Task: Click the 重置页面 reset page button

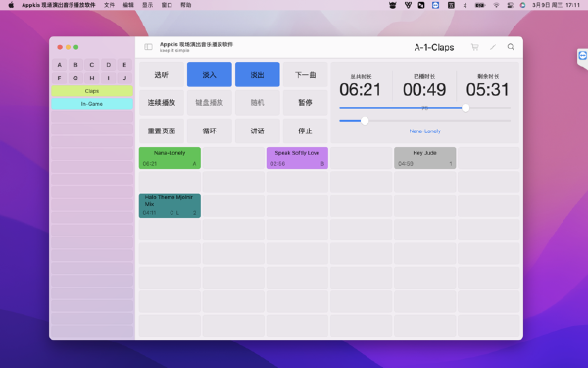Action: pyautogui.click(x=162, y=131)
